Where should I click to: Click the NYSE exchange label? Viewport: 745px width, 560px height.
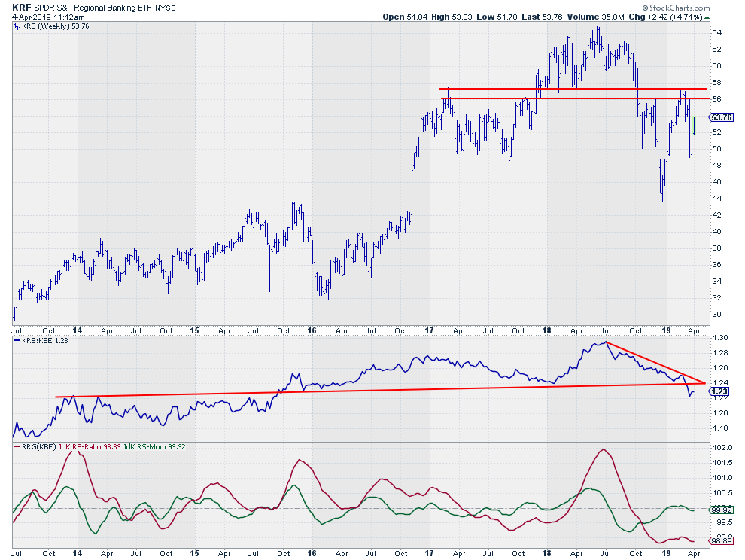pos(166,8)
